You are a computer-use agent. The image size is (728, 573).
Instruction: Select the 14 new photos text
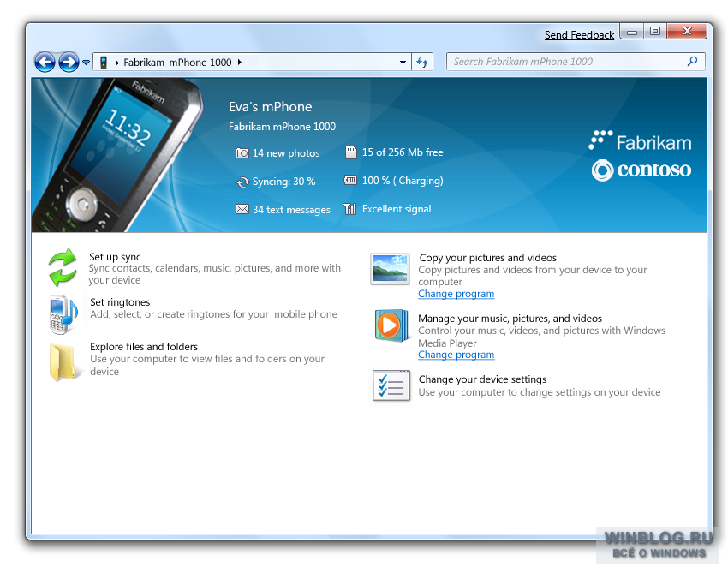pos(286,153)
